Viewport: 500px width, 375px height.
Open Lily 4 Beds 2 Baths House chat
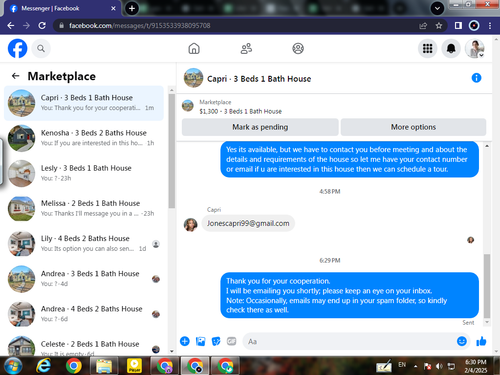tap(84, 244)
